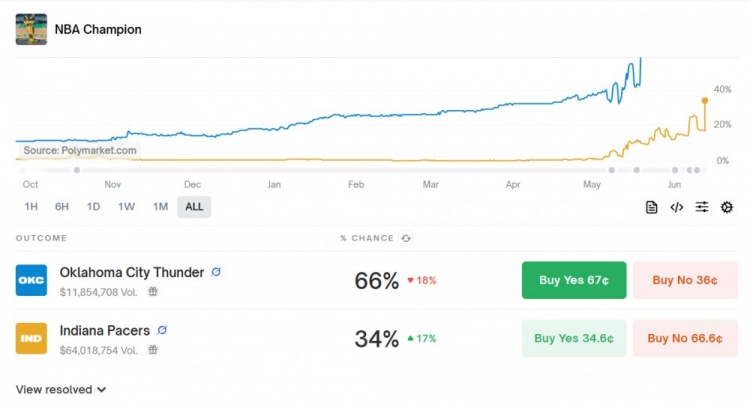
Task: Click the refresh icon next to % CHANCE
Action: point(405,238)
